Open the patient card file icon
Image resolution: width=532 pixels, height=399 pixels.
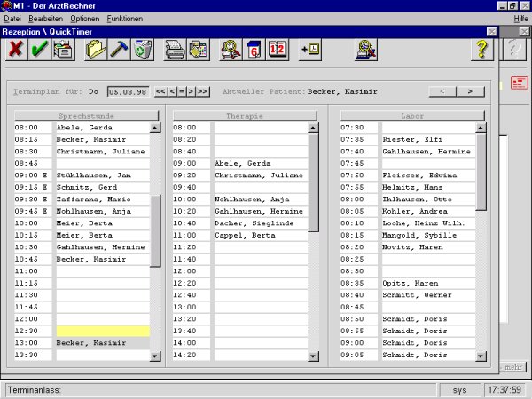coord(63,50)
